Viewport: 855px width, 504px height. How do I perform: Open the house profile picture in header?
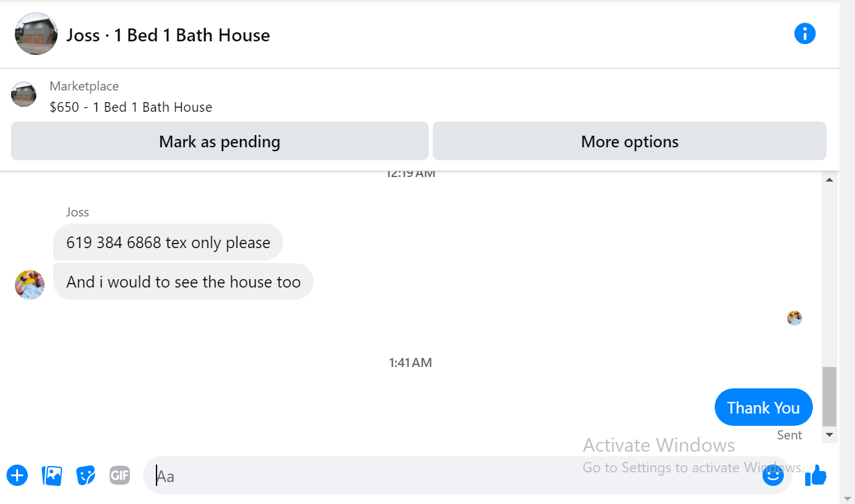(36, 34)
